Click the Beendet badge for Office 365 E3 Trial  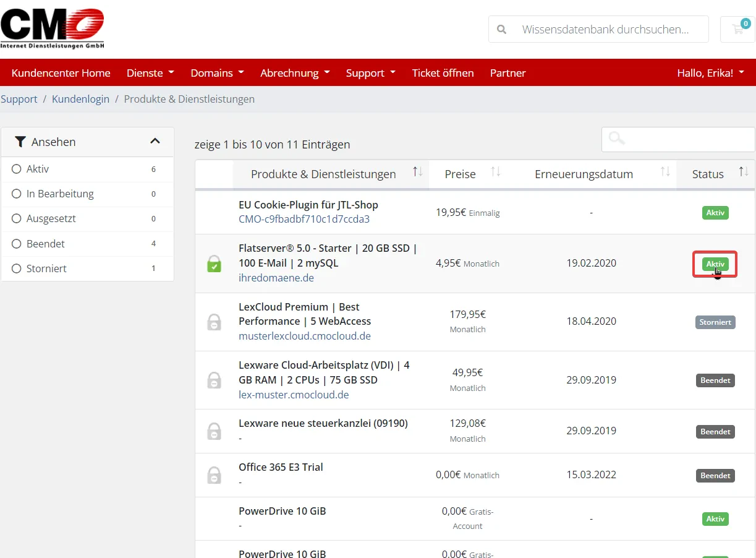(x=715, y=476)
